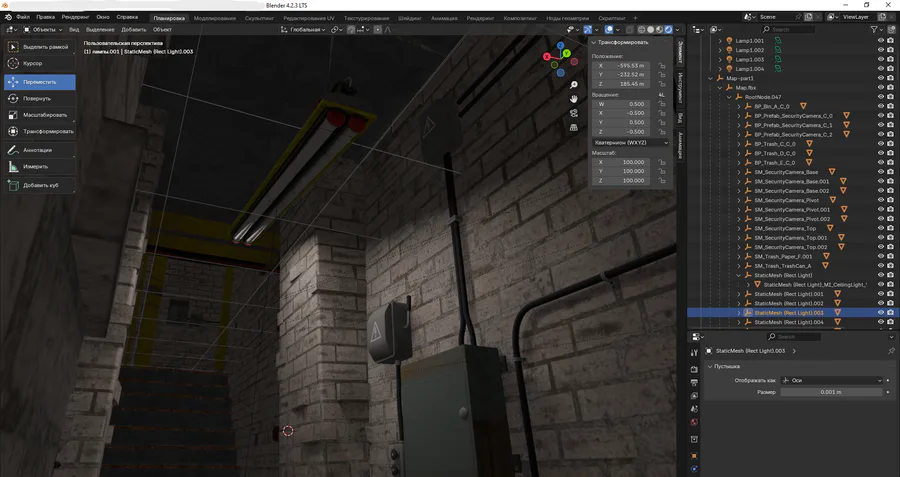Expand the Lamp1.002 tree item

coord(720,50)
